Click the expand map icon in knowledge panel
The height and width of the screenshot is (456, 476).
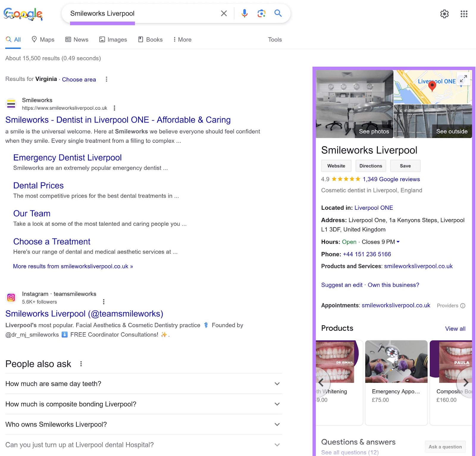463,79
